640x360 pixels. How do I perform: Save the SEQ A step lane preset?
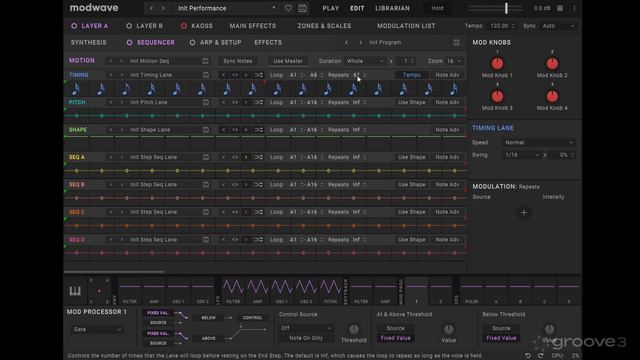pyautogui.click(x=206, y=157)
